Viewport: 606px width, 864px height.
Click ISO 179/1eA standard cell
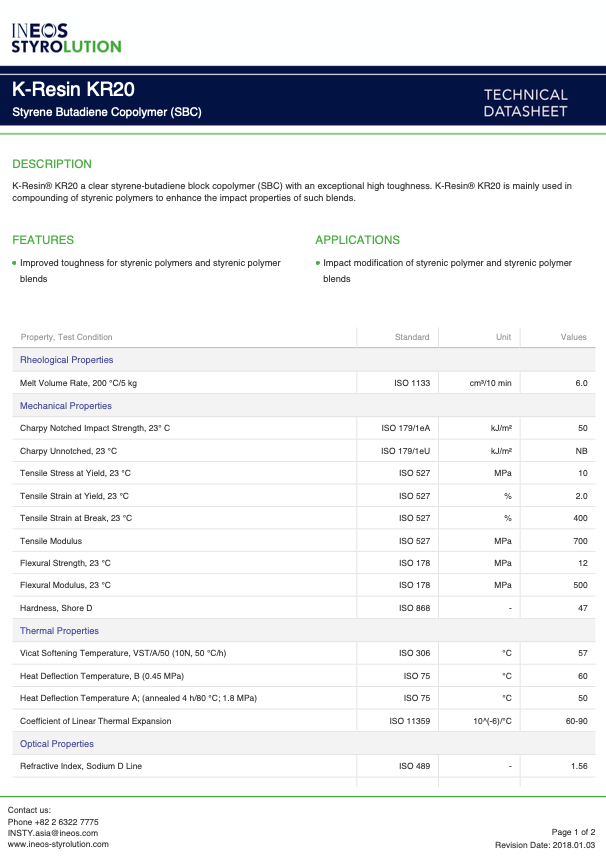click(x=405, y=428)
